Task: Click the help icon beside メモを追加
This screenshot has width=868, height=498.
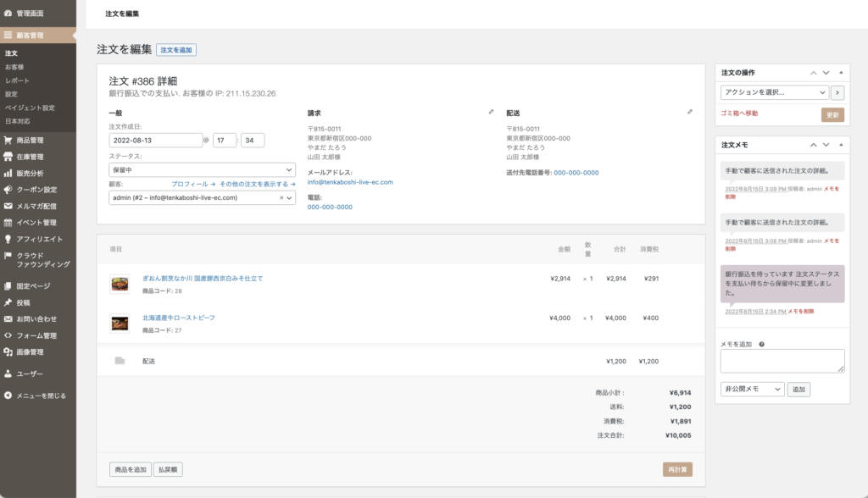Action: pyautogui.click(x=762, y=344)
